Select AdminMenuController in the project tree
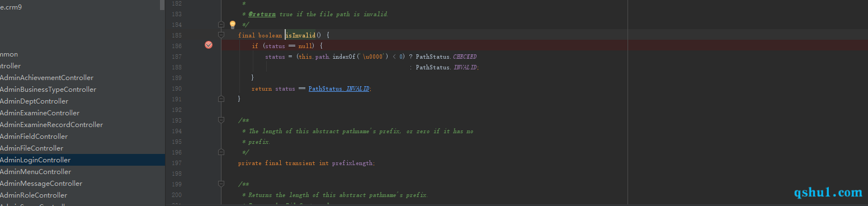Viewport: 868px width, 206px height. (35, 172)
